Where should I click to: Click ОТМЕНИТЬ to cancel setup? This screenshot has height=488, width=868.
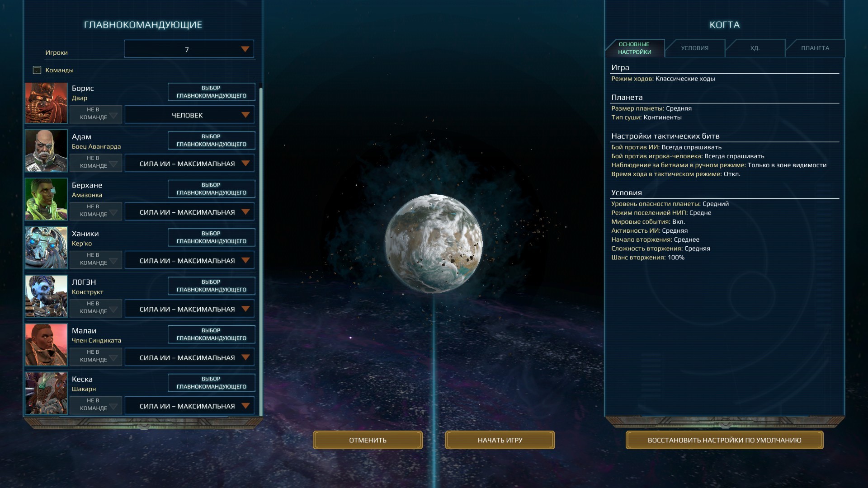click(368, 440)
